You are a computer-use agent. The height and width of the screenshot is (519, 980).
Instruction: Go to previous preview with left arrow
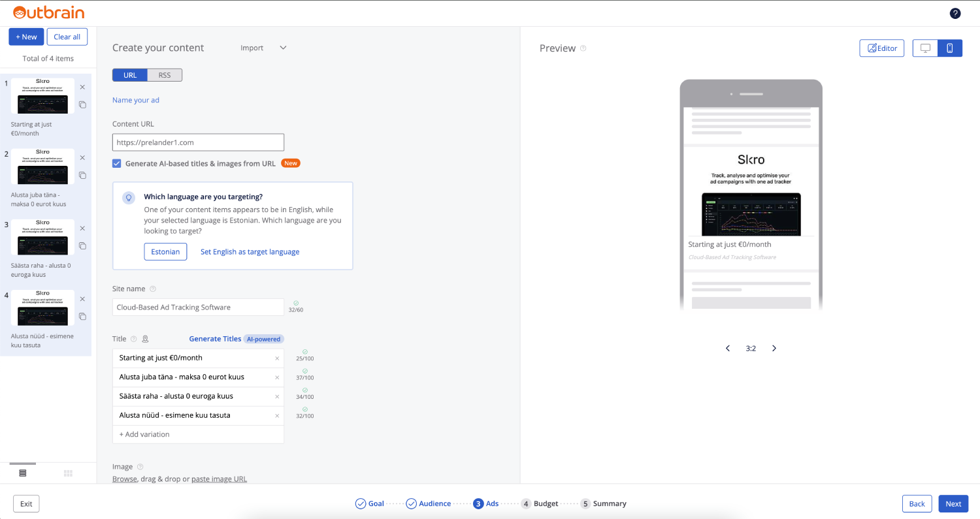[728, 348]
